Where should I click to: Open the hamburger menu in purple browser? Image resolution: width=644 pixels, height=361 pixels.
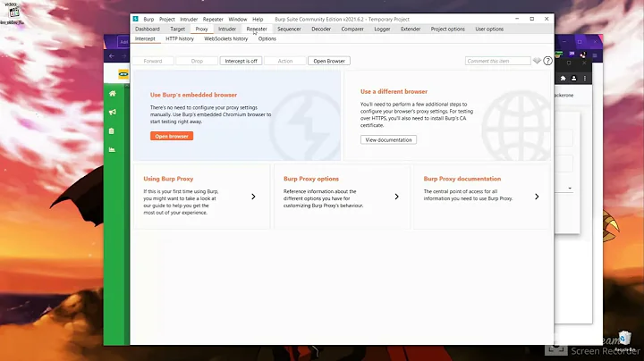[x=594, y=55]
